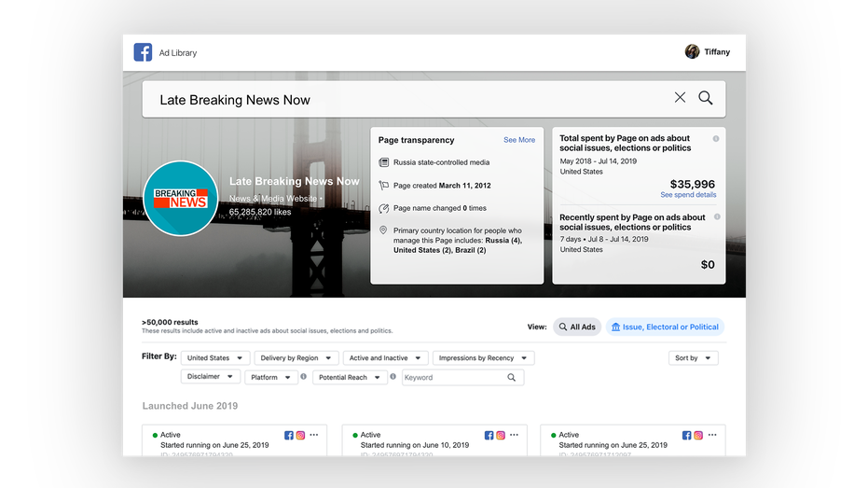Click the >50,000 results count
The width and height of the screenshot is (868, 488).
(x=170, y=322)
